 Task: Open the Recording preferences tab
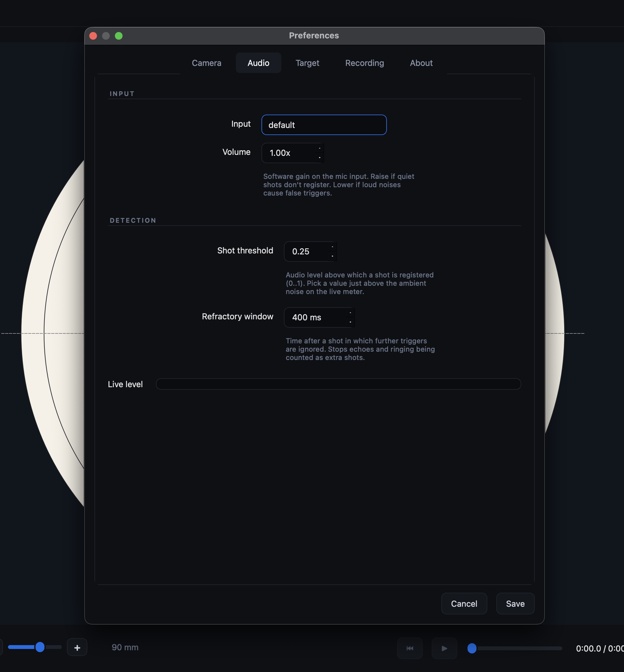point(364,63)
